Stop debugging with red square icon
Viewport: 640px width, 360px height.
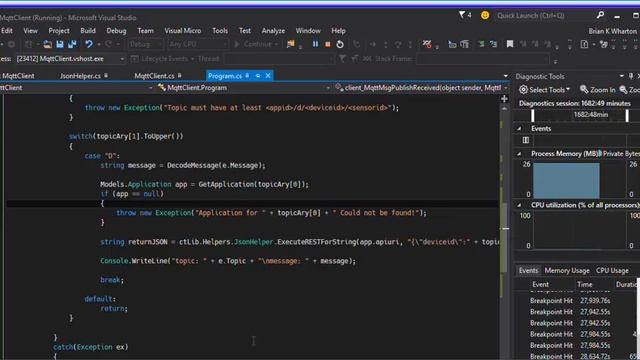click(x=327, y=44)
